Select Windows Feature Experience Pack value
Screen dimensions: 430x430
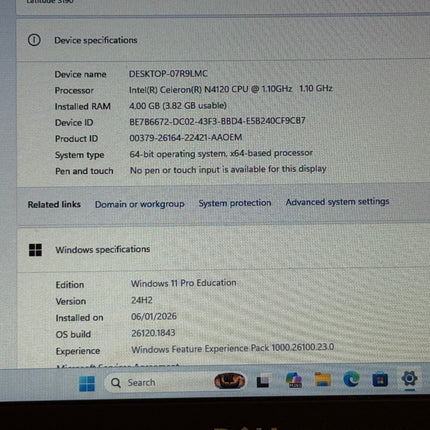pyautogui.click(x=233, y=348)
